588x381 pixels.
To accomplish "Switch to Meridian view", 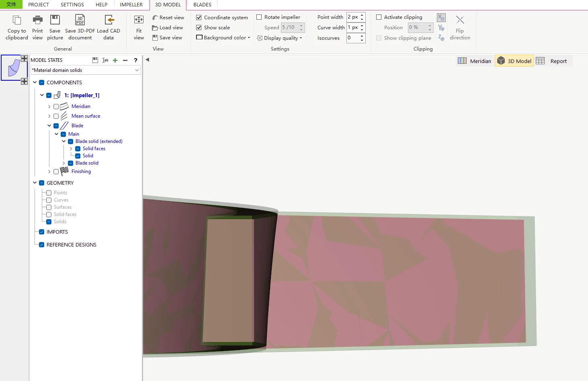I will [x=475, y=61].
